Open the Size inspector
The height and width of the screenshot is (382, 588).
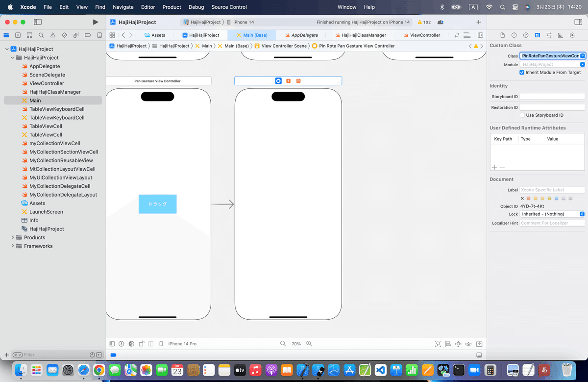[562, 35]
